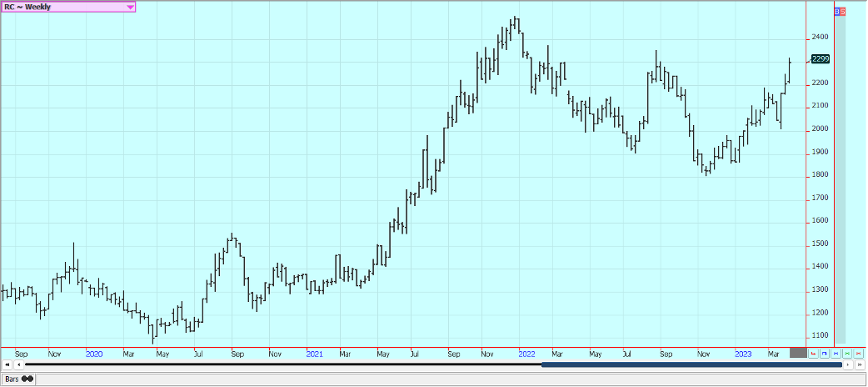The width and height of the screenshot is (868, 387).
Task: Click the blue B buy button
Action: (x=837, y=12)
